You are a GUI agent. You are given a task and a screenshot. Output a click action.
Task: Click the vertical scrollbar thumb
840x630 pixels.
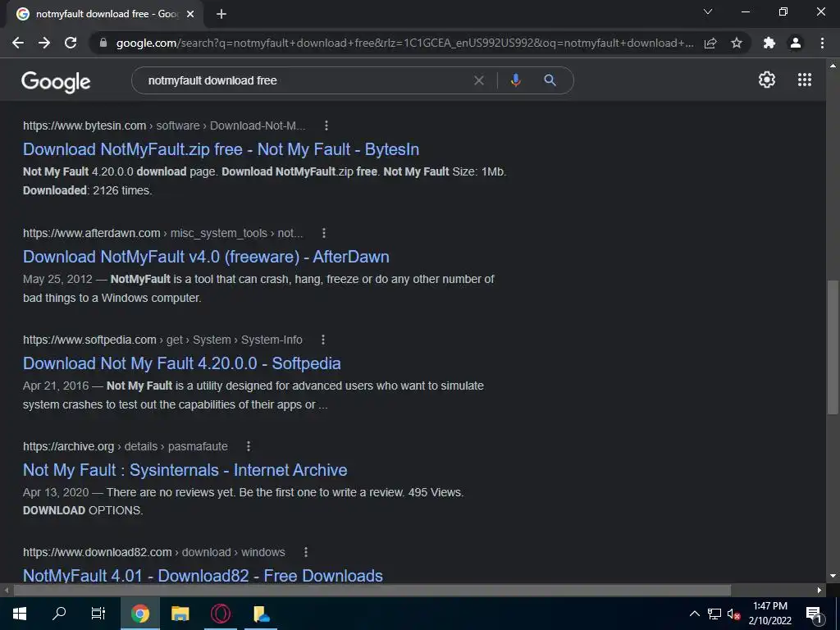pyautogui.click(x=833, y=347)
